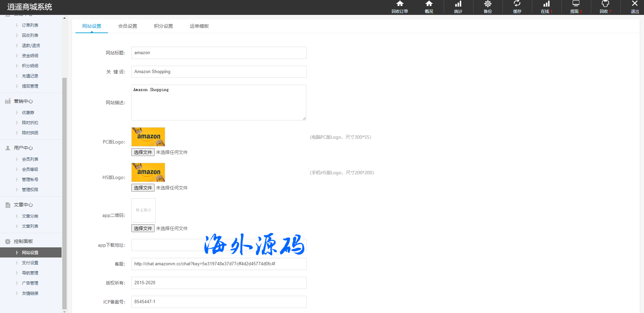The width and height of the screenshot is (644, 313).
Task: Switch to the 积分设置 tab
Action: coord(163,26)
